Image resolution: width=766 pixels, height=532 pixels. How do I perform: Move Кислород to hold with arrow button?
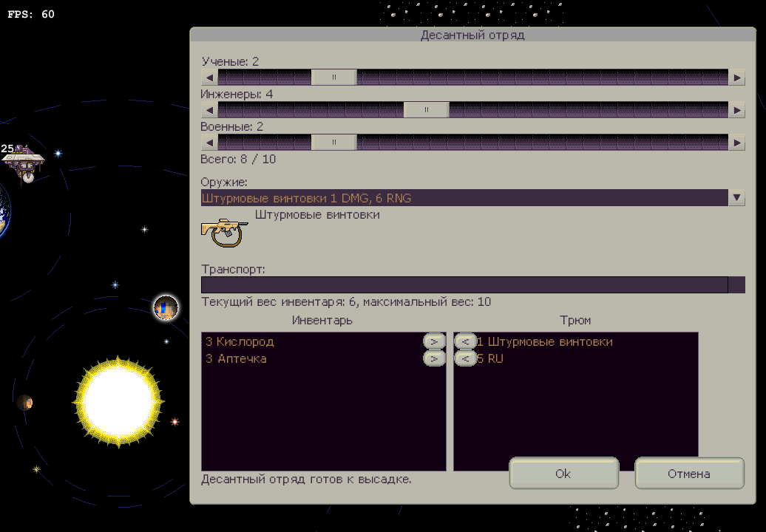[x=434, y=341]
